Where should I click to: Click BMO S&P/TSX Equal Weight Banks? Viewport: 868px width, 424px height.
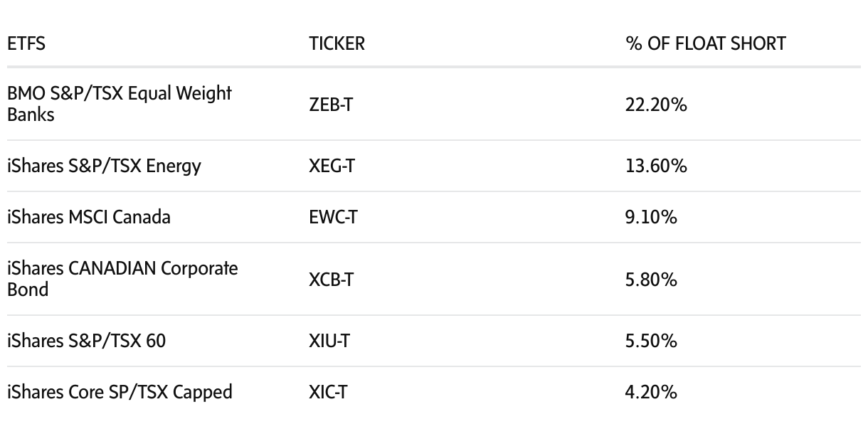click(x=120, y=104)
